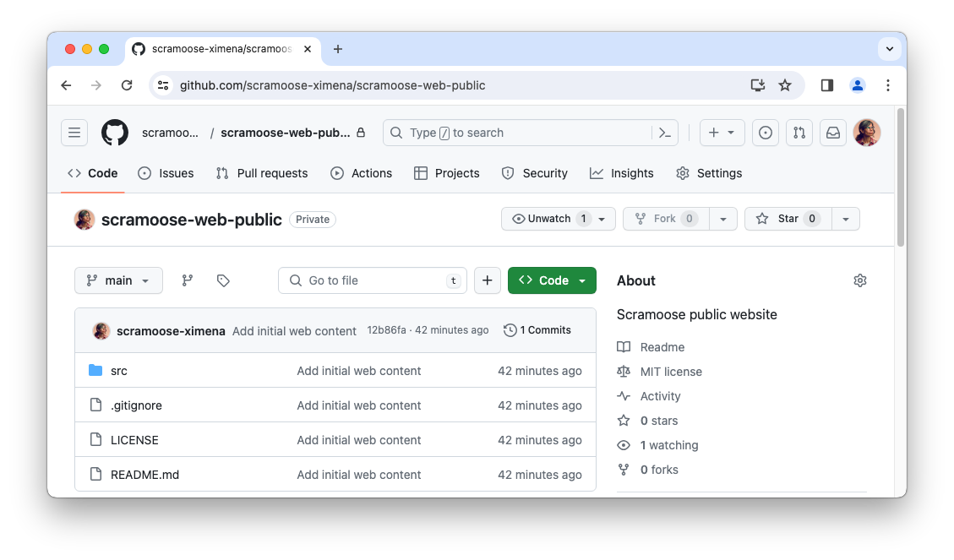Switch to the Issues tab
Viewport: 954px width, 560px height.
point(166,173)
